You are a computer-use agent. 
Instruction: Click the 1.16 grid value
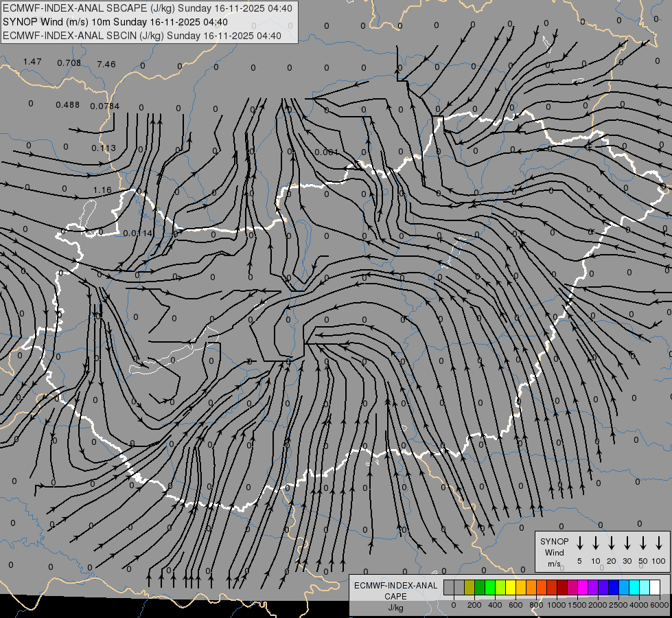102,190
